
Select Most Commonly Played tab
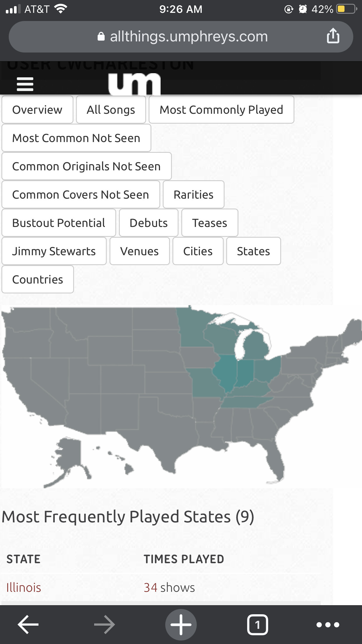(221, 110)
